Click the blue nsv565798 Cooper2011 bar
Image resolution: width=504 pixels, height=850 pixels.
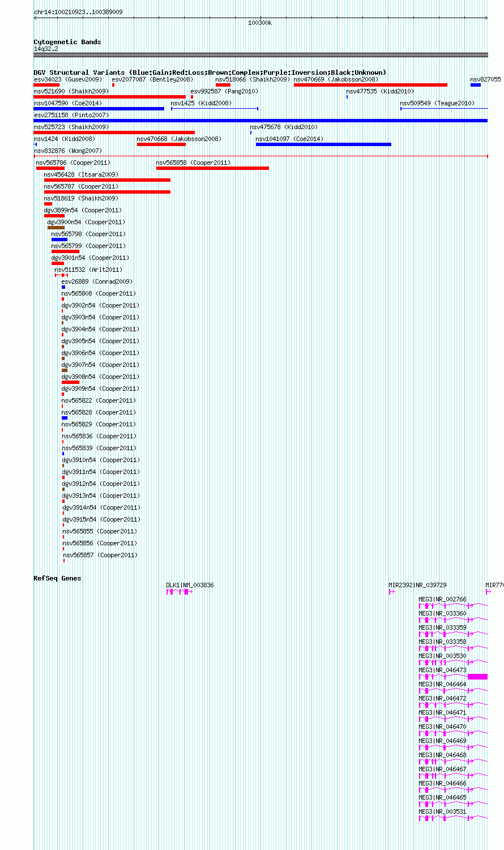(x=59, y=240)
